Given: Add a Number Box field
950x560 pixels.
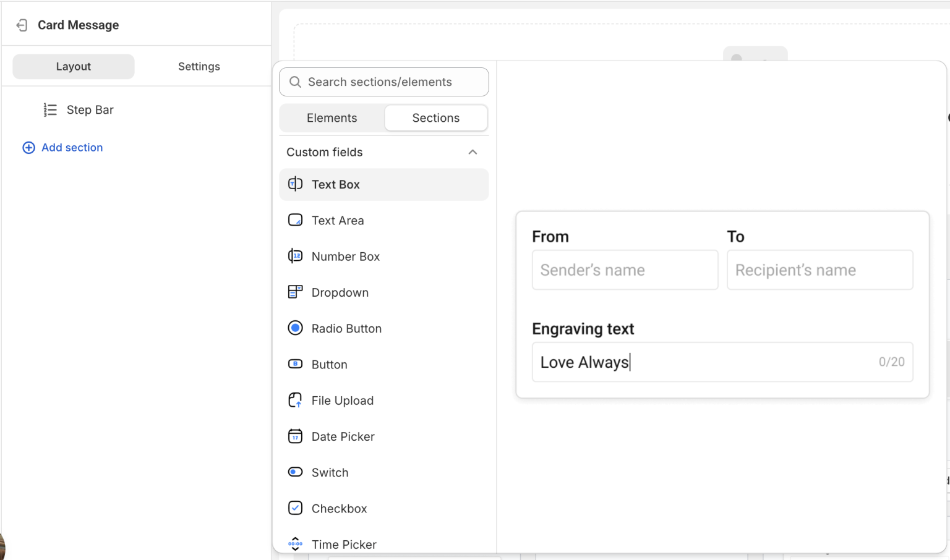Looking at the screenshot, I should click(346, 256).
